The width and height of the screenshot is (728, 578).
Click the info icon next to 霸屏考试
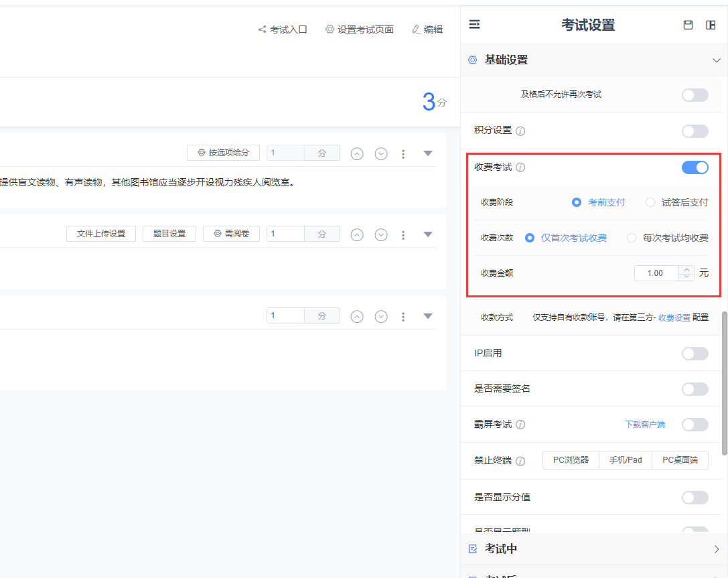[520, 425]
